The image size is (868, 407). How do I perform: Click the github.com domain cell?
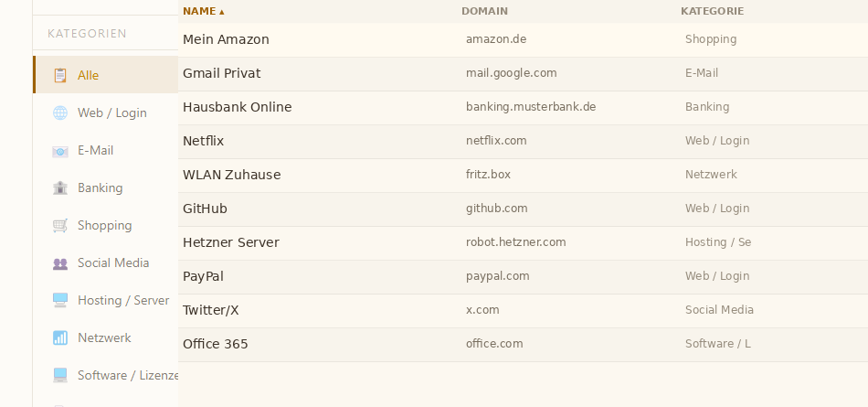(x=497, y=209)
